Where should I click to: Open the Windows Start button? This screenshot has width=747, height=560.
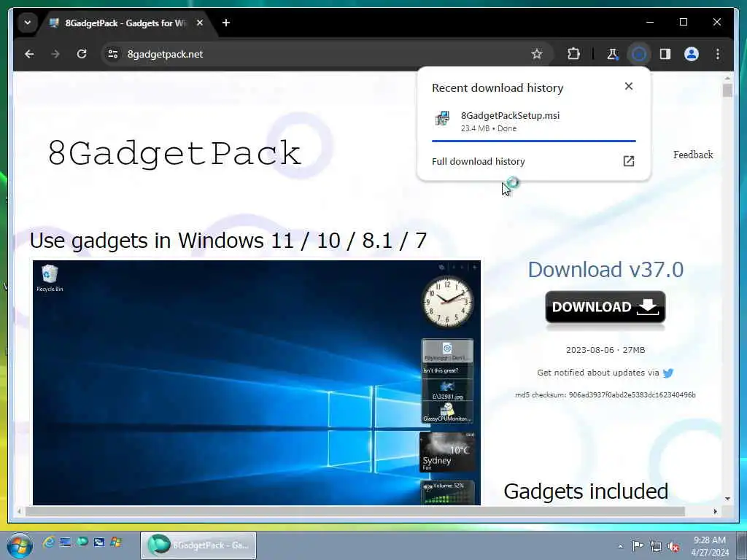[20, 545]
